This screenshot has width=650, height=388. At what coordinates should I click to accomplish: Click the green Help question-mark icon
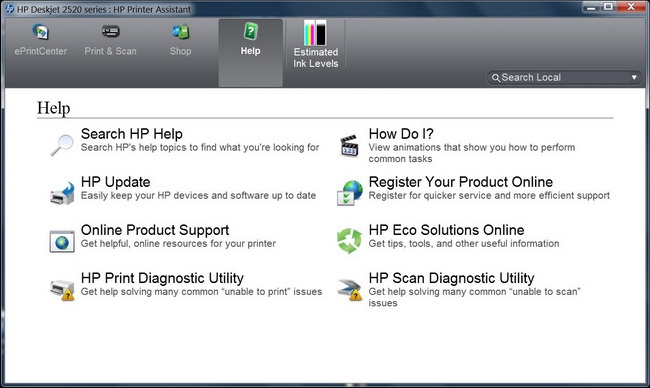250,31
